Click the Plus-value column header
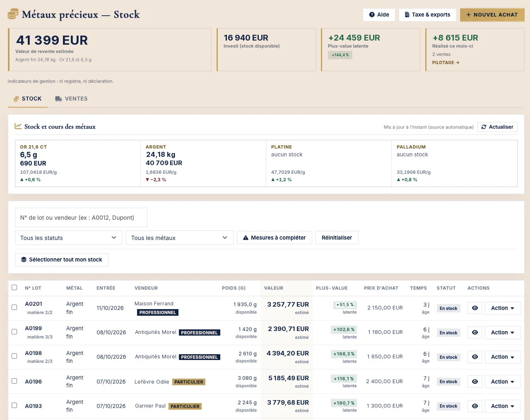The image size is (530, 420). click(x=332, y=288)
